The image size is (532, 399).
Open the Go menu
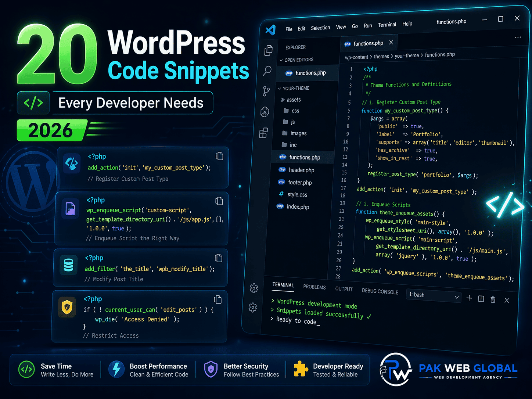(x=355, y=26)
